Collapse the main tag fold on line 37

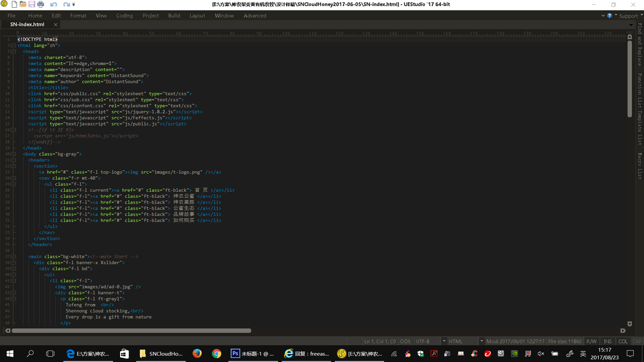pos(13,256)
